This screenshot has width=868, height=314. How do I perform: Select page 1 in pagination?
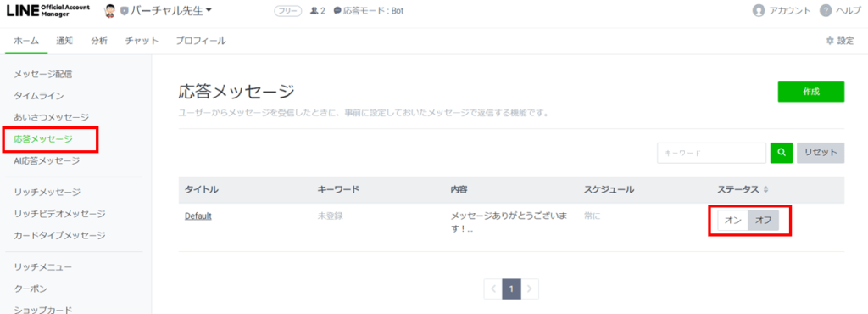click(511, 289)
